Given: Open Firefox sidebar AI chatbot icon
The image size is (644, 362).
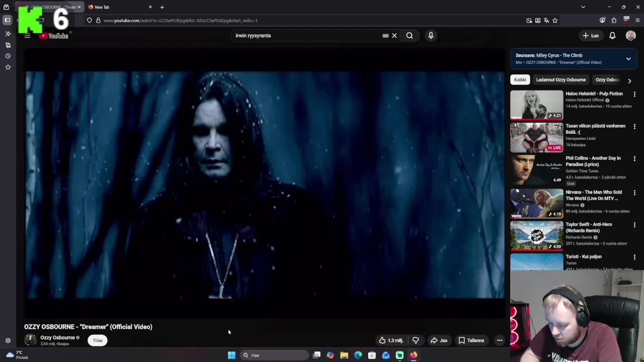Looking at the screenshot, I should pos(8,34).
